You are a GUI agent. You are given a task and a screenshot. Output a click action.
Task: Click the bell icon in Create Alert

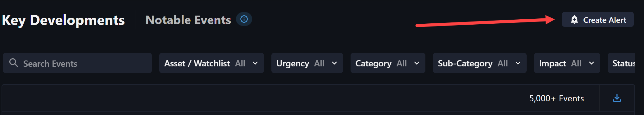tap(574, 20)
